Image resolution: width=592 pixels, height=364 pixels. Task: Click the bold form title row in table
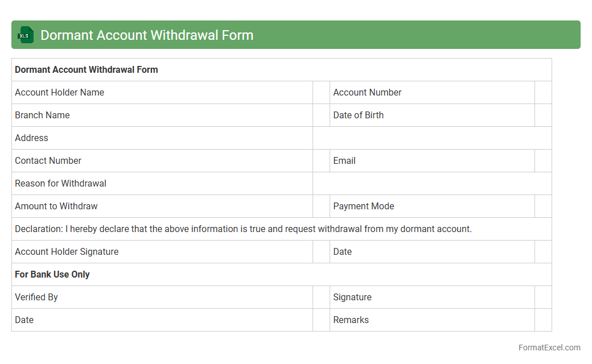coord(87,70)
